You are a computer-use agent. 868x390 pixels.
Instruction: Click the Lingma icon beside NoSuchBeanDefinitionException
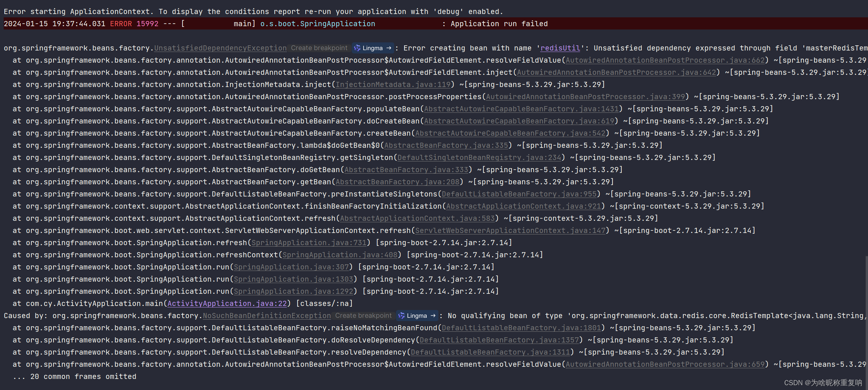[x=401, y=316]
